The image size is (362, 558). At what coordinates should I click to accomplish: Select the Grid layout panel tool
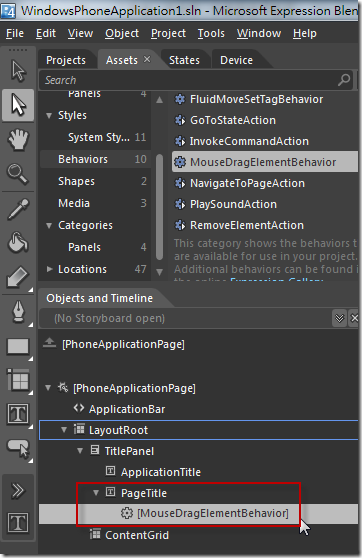tap(18, 380)
